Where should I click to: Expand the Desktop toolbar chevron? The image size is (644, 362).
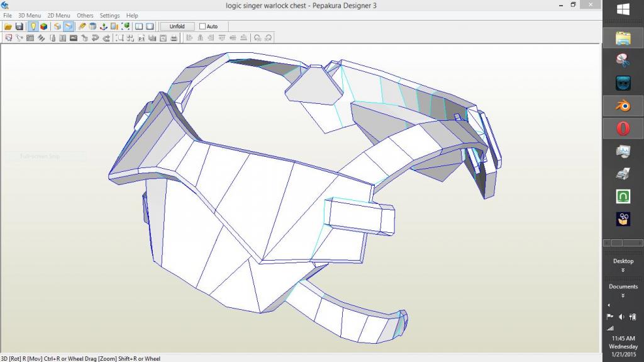pyautogui.click(x=623, y=270)
